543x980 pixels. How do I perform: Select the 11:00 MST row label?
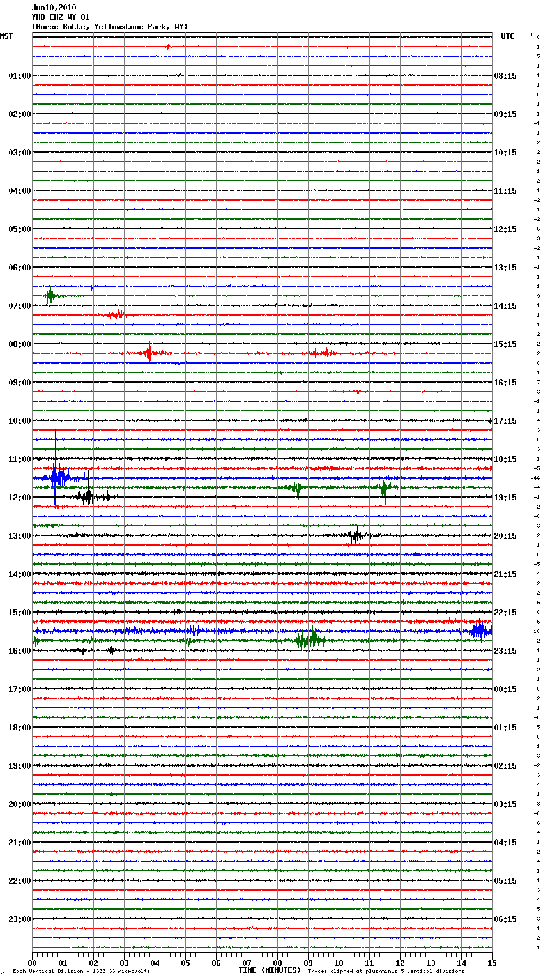pos(19,459)
